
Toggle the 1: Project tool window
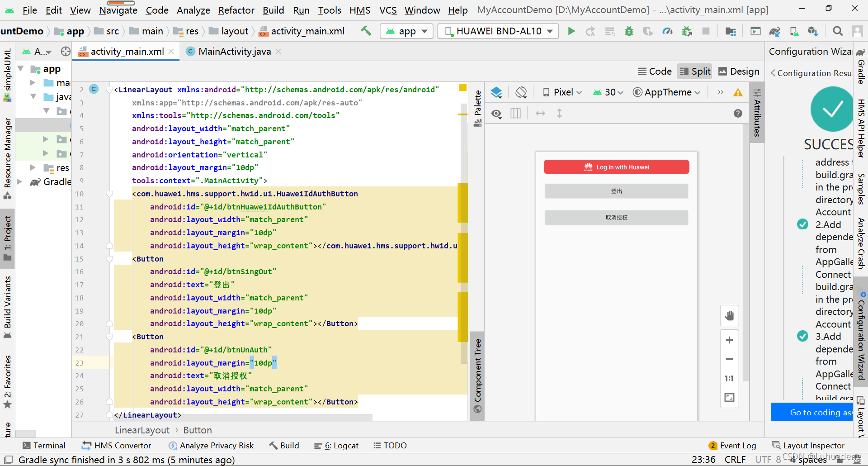[7, 238]
